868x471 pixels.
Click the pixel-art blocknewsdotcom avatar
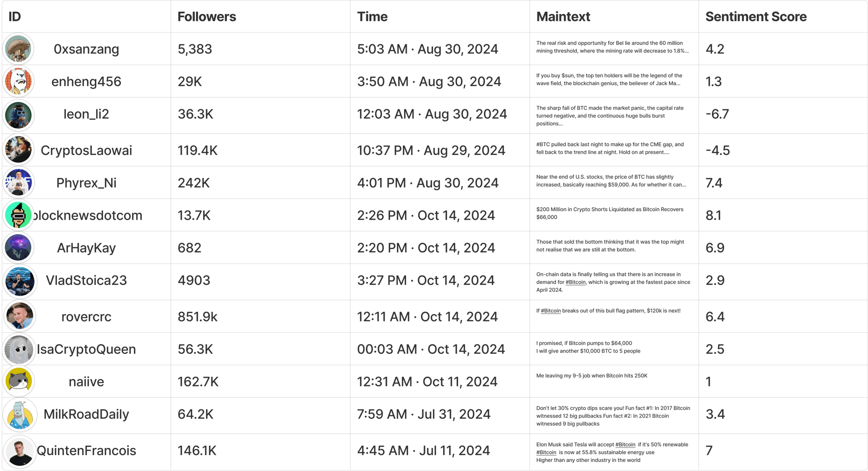click(x=19, y=215)
